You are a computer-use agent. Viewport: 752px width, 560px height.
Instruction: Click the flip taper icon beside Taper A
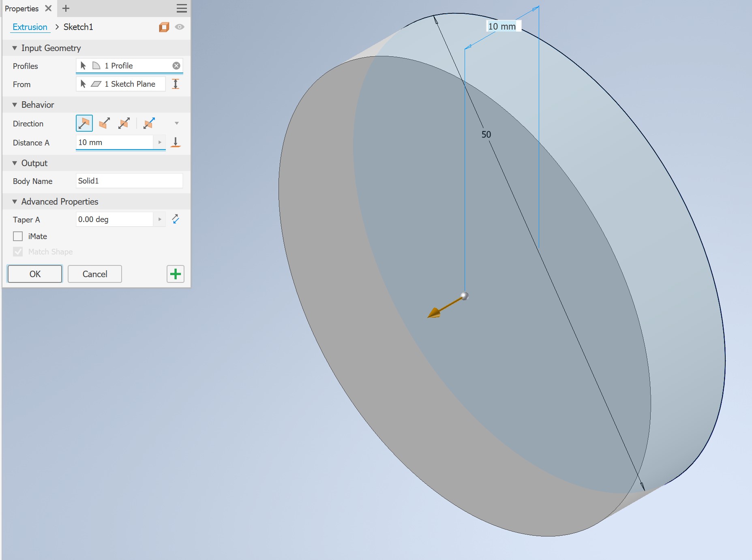[176, 219]
